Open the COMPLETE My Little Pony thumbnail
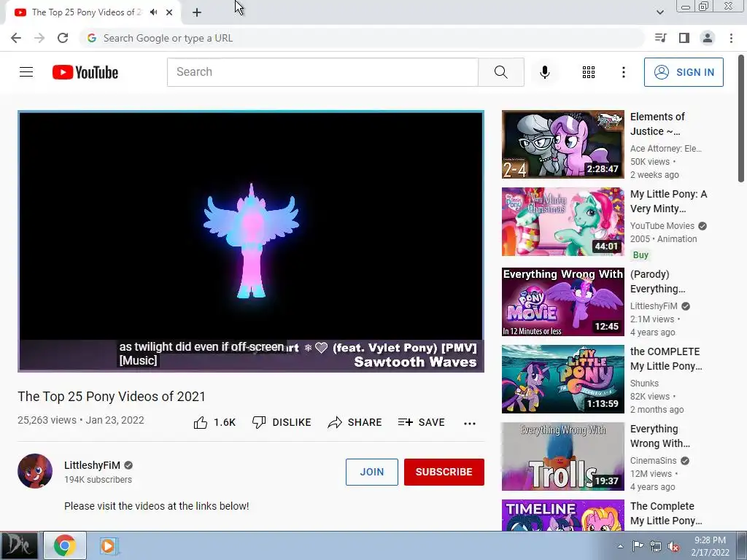Screen dimensions: 747x560 (562, 379)
